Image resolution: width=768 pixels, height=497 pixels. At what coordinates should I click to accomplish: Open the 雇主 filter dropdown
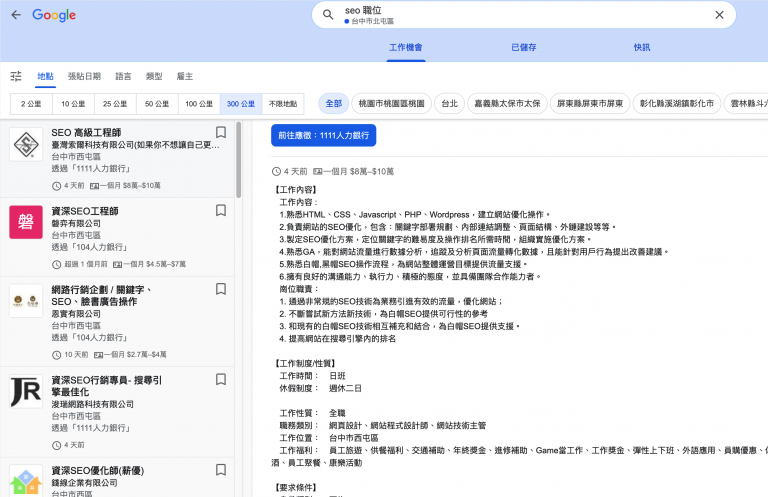[184, 76]
